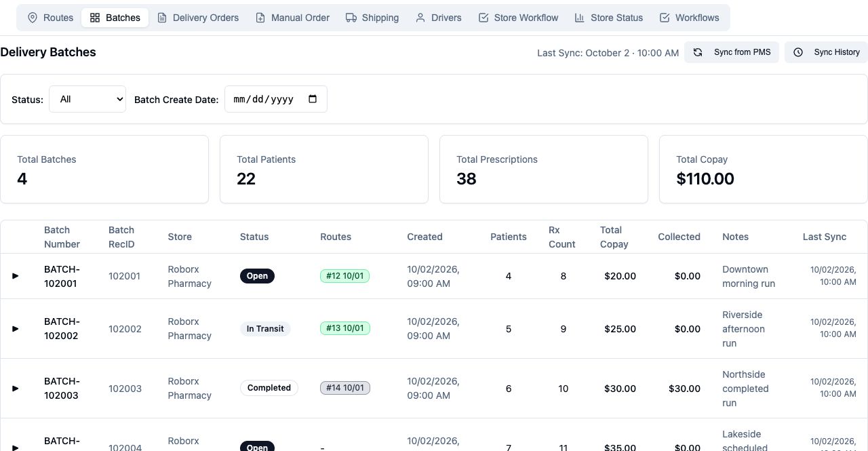The height and width of the screenshot is (451, 868).
Task: Click the In Transit status badge
Action: (265, 329)
